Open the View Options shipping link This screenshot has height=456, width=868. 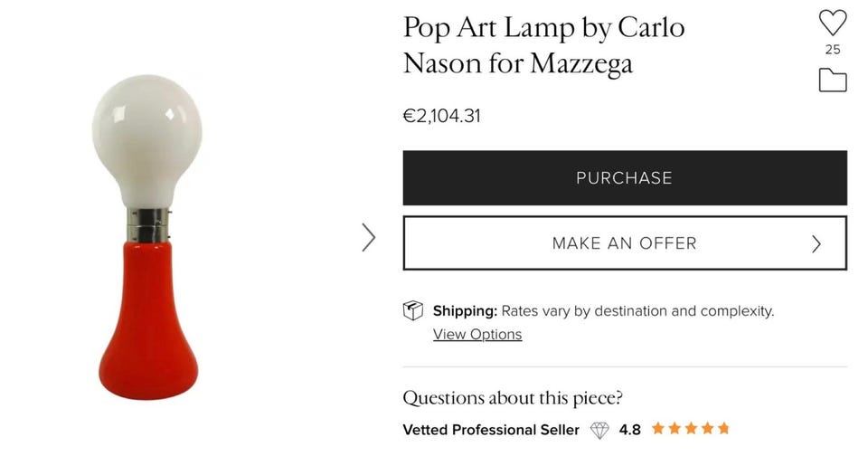coord(477,335)
